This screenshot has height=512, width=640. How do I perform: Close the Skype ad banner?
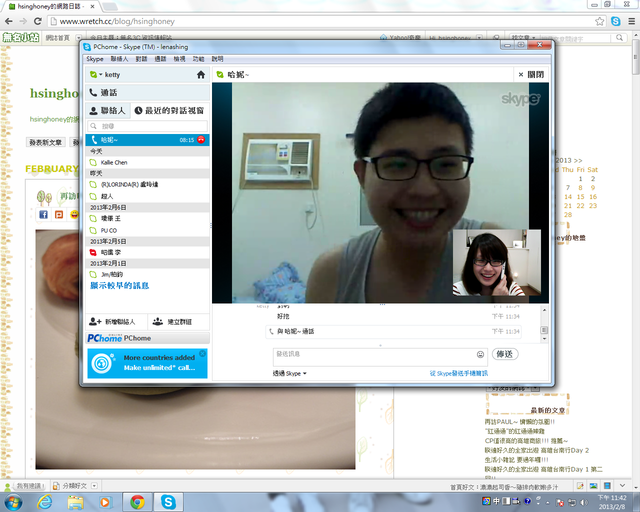click(x=202, y=353)
